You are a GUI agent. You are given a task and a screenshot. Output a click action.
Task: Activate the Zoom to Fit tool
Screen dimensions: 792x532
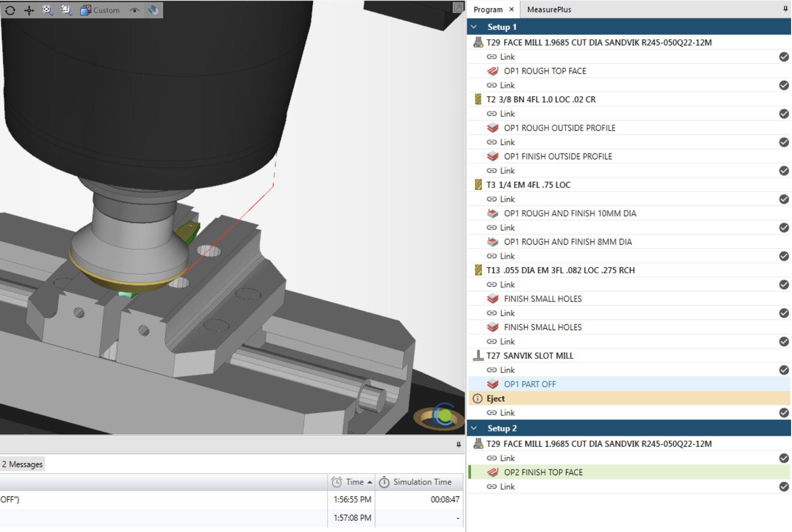pyautogui.click(x=47, y=10)
